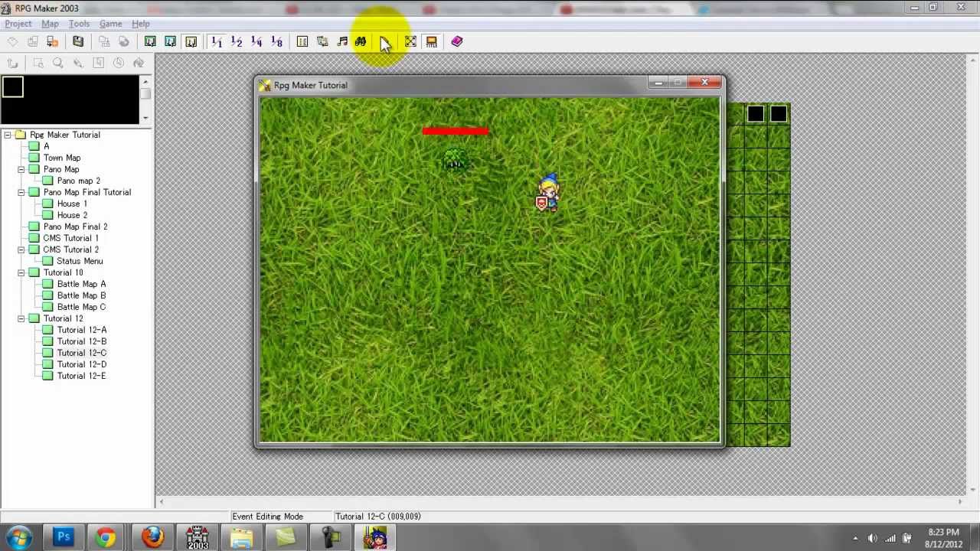
Task: Click the show title screen icon
Action: tap(431, 41)
